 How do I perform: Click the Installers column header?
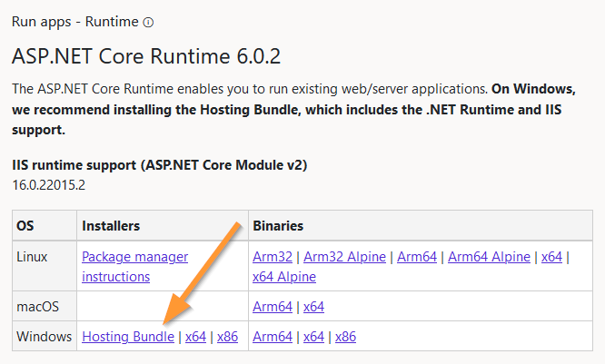click(x=111, y=226)
